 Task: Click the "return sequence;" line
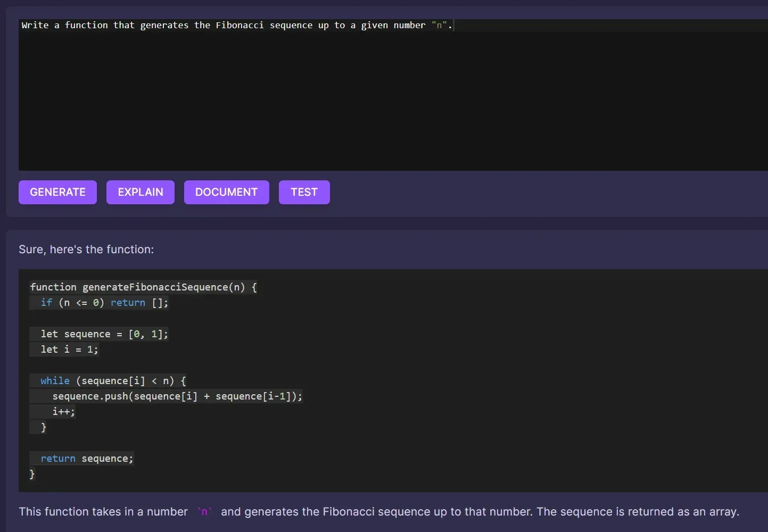click(x=87, y=459)
